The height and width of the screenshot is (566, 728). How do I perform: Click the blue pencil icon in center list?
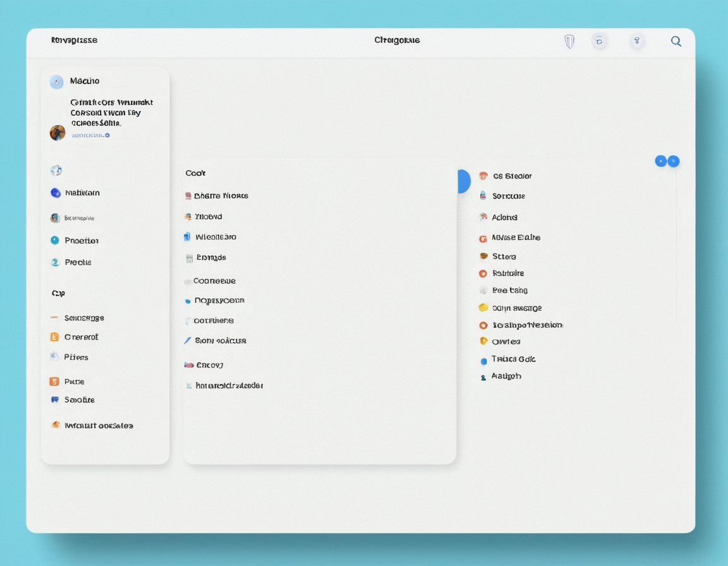(x=188, y=340)
